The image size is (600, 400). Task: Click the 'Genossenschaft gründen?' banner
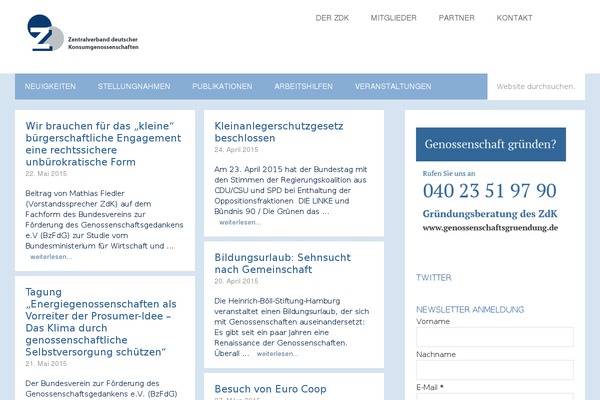491,144
